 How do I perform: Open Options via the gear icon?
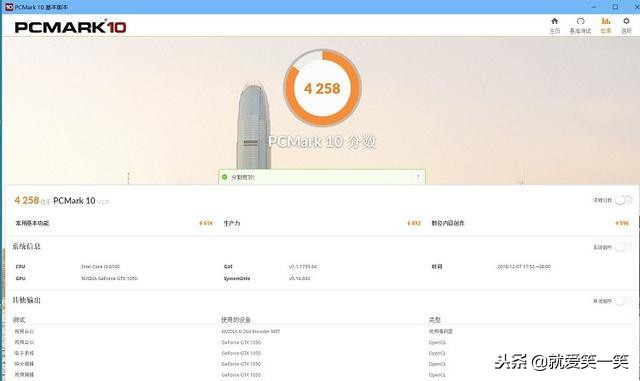(x=626, y=25)
